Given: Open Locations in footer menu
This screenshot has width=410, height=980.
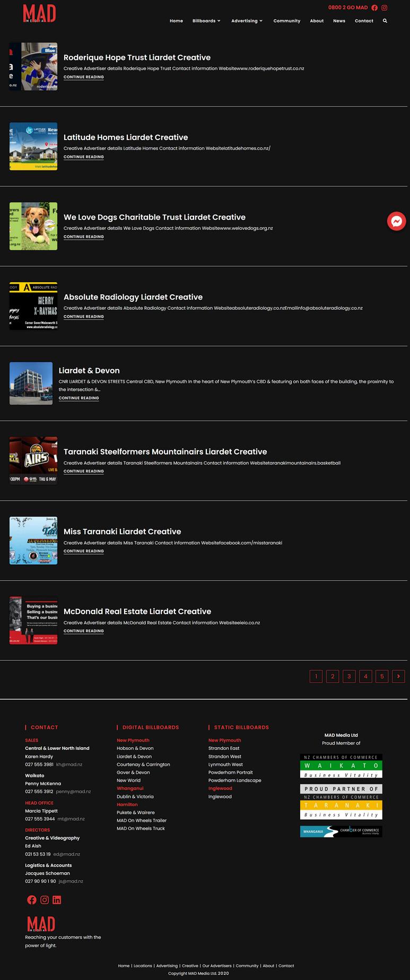Looking at the screenshot, I should tap(143, 966).
